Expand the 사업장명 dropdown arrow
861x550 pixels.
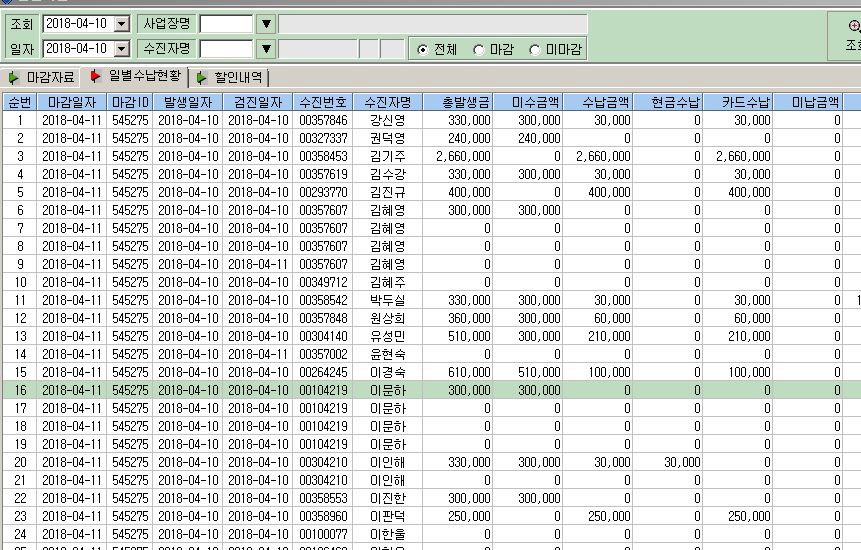266,24
